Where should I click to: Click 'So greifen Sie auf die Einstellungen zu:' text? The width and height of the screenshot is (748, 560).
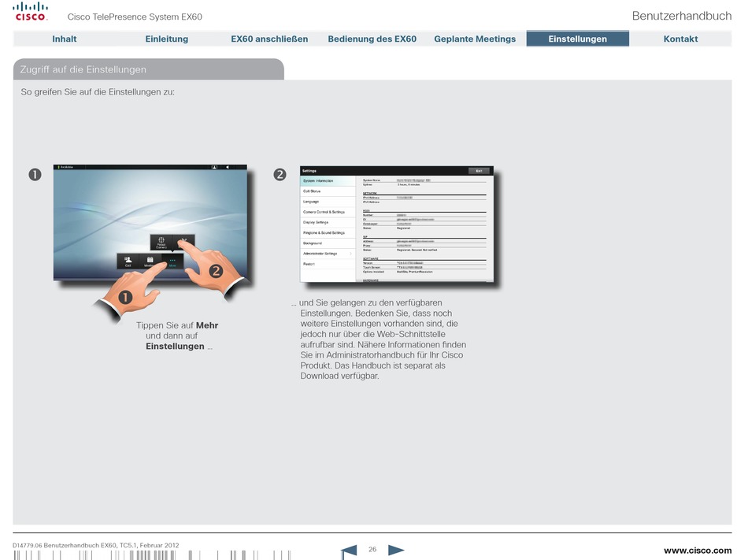coord(98,92)
